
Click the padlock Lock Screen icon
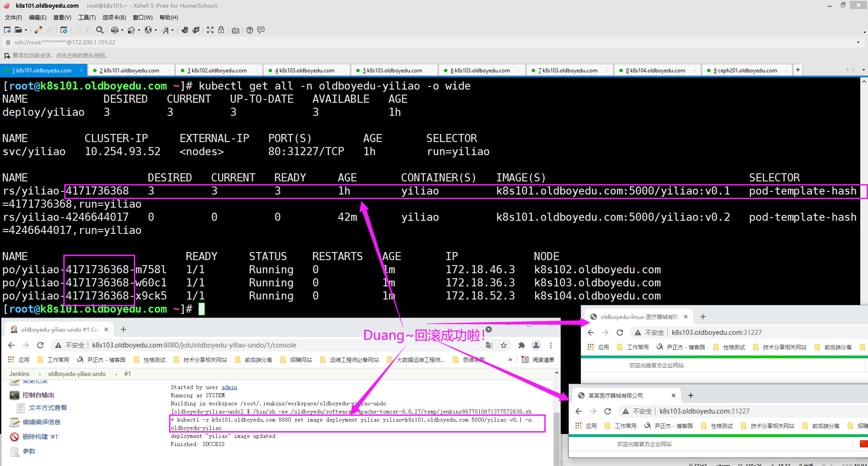click(221, 30)
